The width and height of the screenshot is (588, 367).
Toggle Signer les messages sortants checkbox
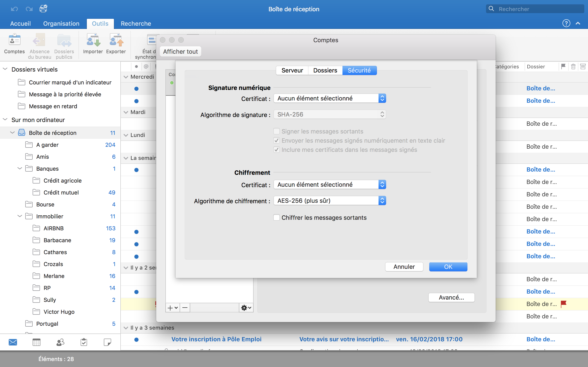[x=277, y=131]
